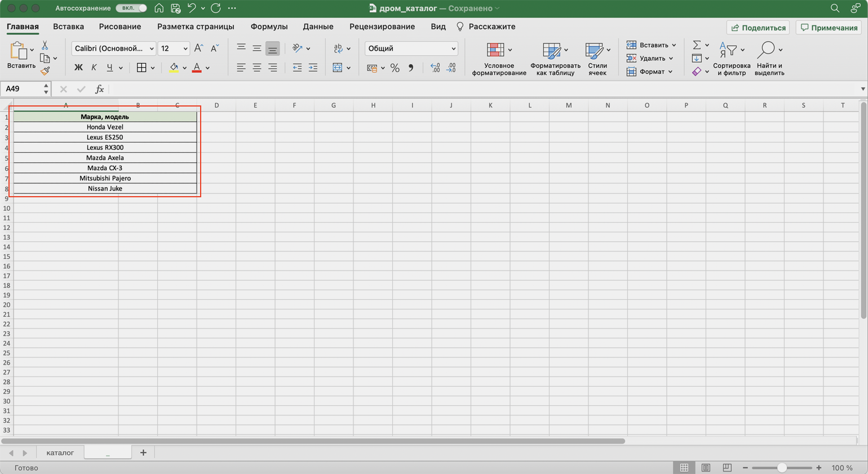
Task: Click the Format Painter brush icon
Action: [x=45, y=71]
